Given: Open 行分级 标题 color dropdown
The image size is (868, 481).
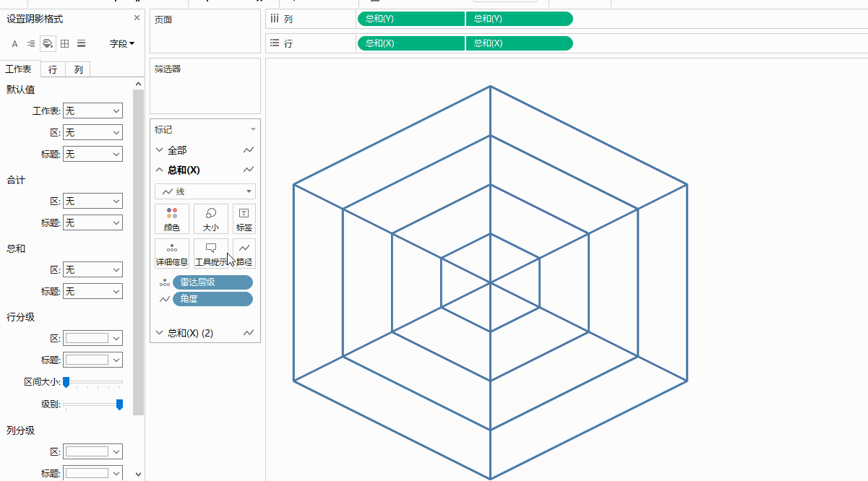Looking at the screenshot, I should pyautogui.click(x=93, y=360).
